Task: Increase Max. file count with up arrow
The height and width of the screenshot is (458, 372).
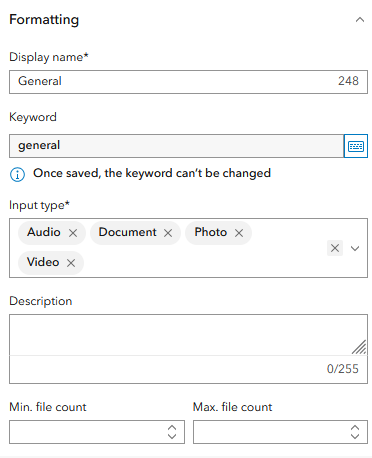Action: click(x=355, y=428)
